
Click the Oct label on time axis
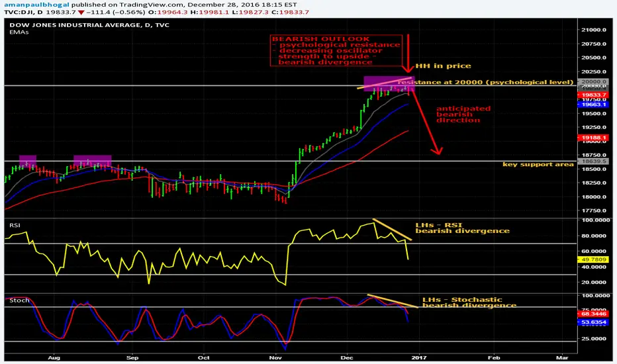tap(203, 357)
